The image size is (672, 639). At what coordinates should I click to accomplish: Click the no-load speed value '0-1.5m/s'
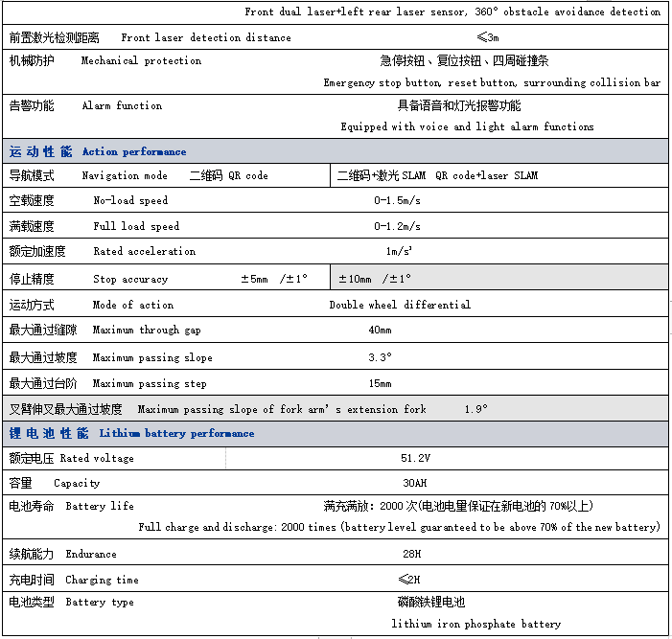pos(397,201)
